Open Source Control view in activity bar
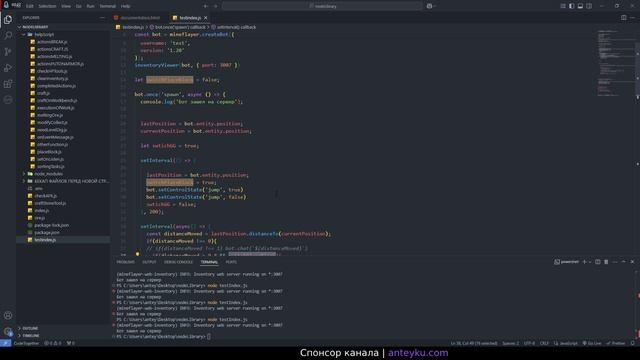Image resolution: width=640 pixels, height=360 pixels. click(x=8, y=51)
